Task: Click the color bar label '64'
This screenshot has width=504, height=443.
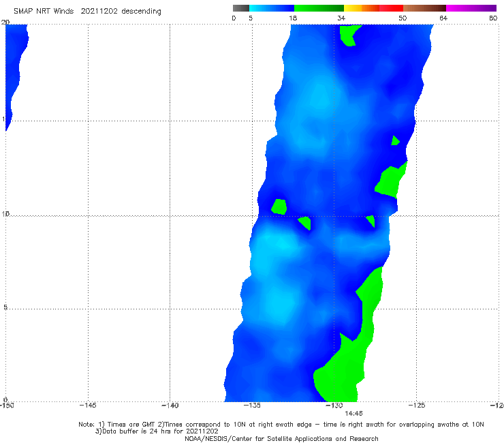Action: tap(443, 18)
